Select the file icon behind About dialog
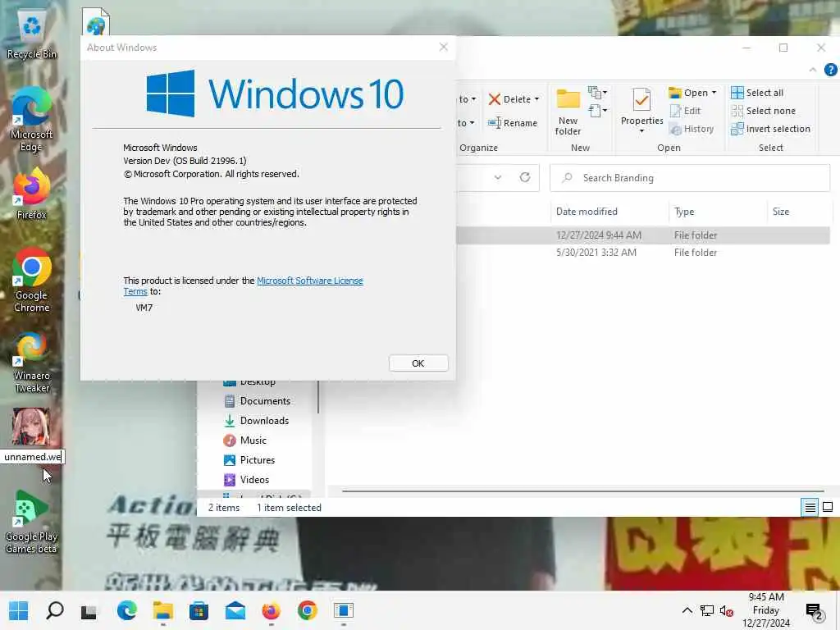Screen dimensions: 840x630 tap(96, 21)
